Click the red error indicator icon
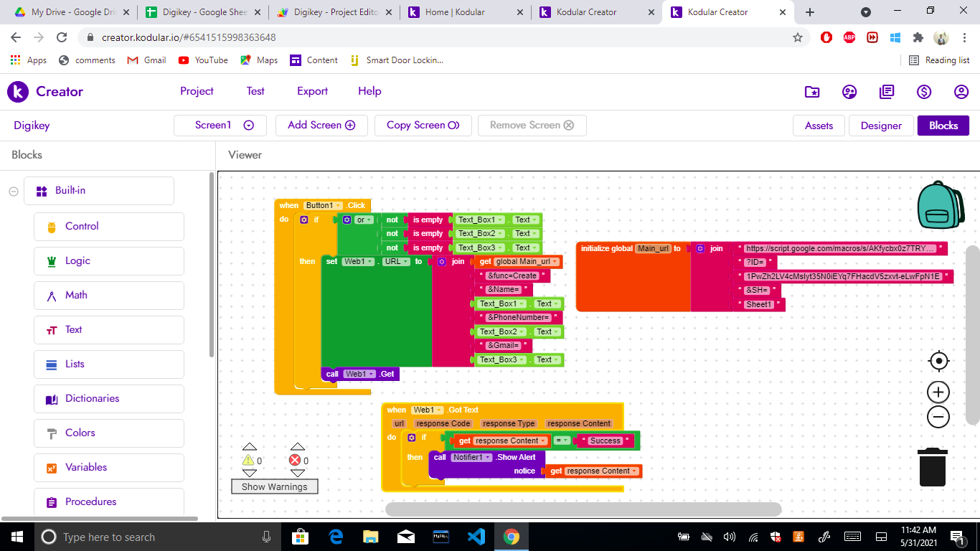 [295, 461]
